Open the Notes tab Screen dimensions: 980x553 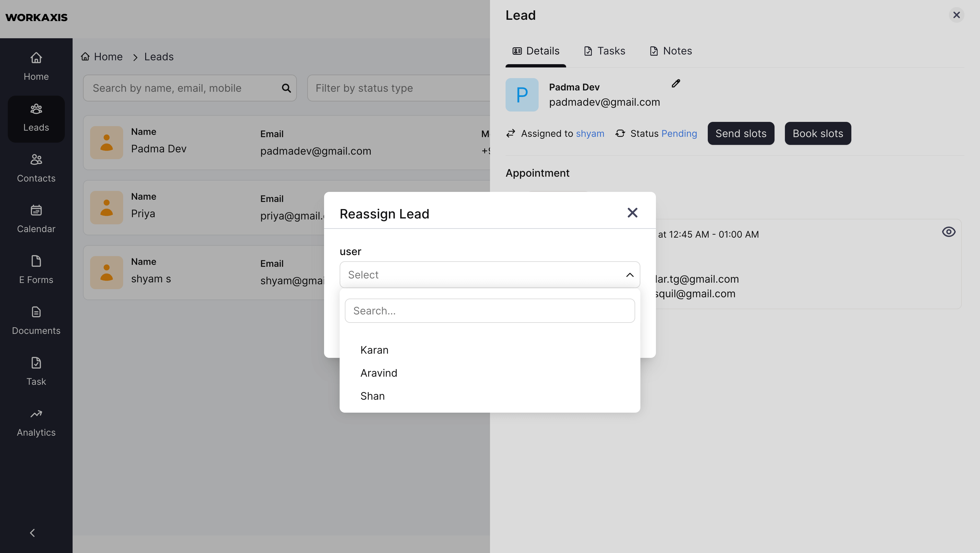coord(671,51)
